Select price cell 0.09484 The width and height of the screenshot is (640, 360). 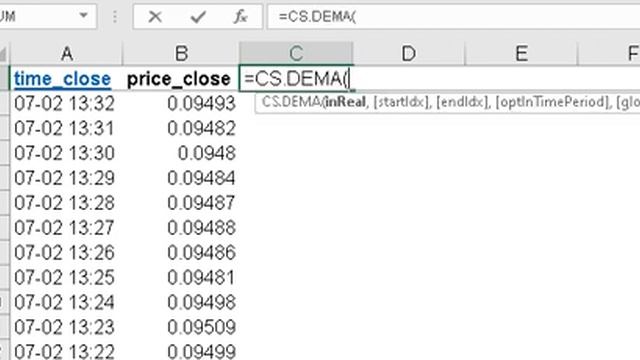point(181,178)
